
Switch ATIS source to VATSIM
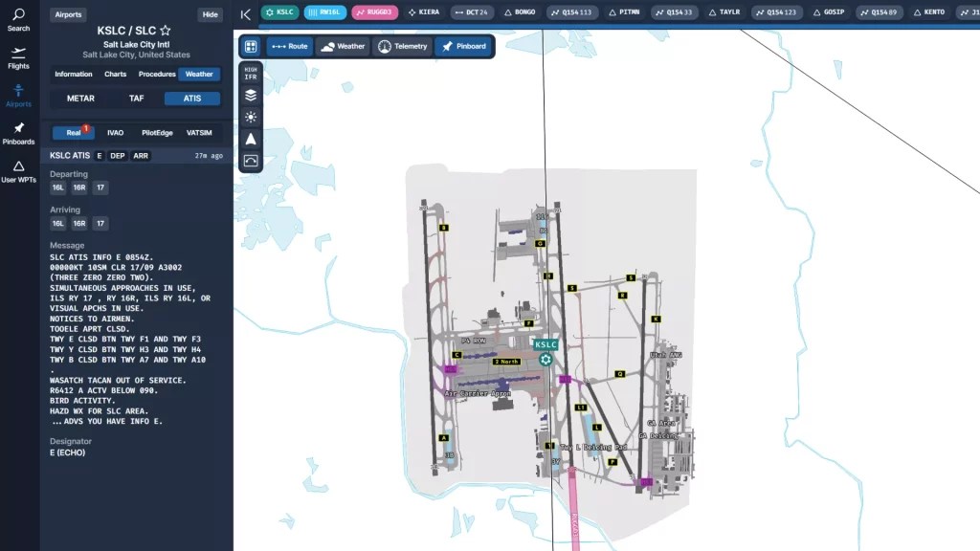click(200, 132)
